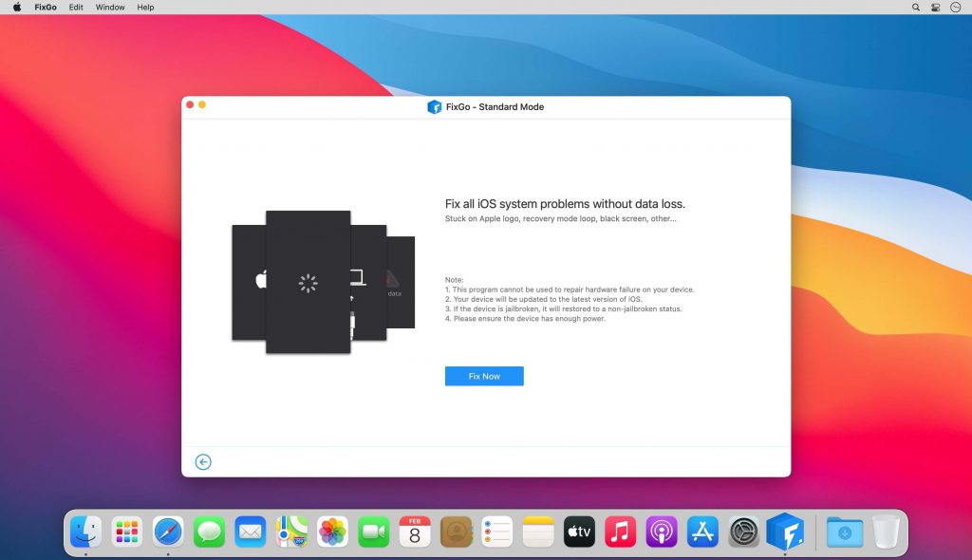The image size is (972, 560).
Task: Open the Music app from the Dock
Action: tap(620, 532)
